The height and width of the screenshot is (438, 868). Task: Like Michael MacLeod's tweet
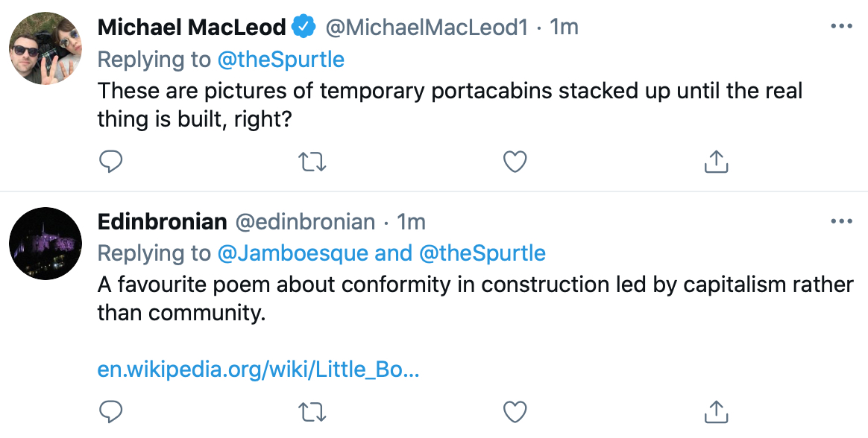point(515,162)
